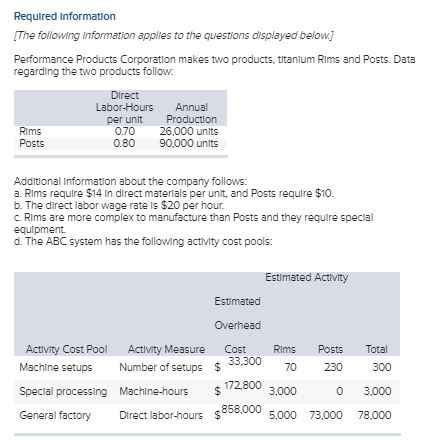Select the General factory row
The height and width of the screenshot is (440, 441).
[207, 415]
